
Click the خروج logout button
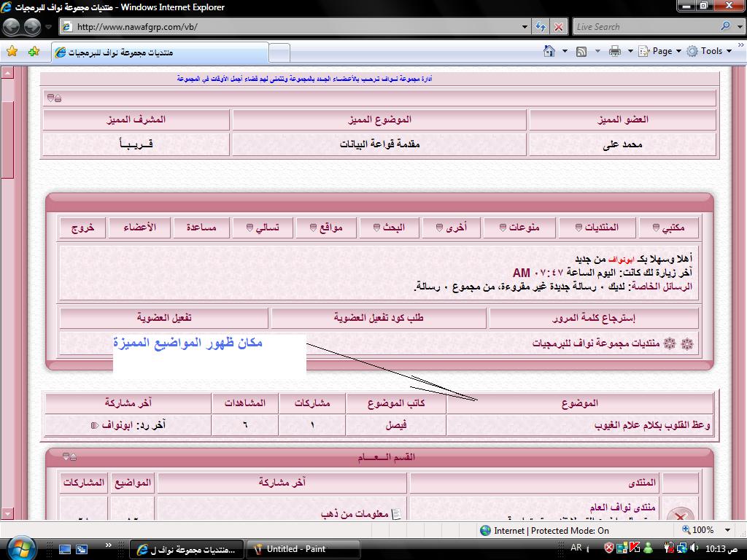tap(82, 227)
